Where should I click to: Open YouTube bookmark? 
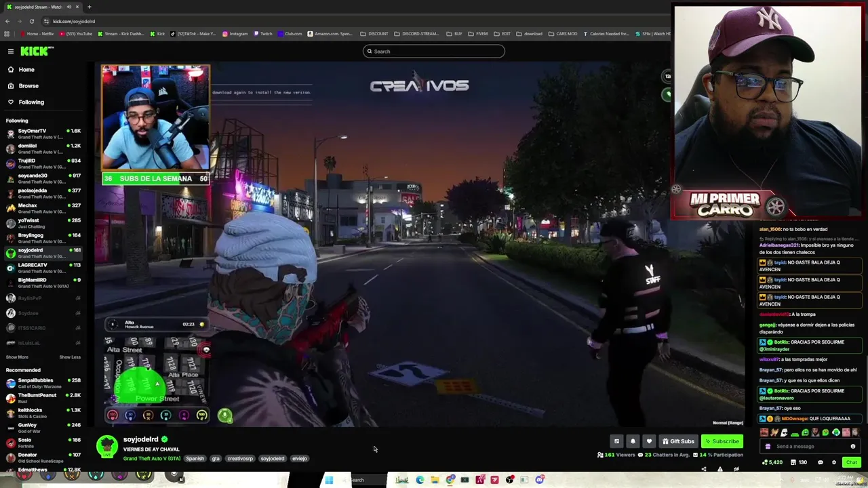(x=76, y=34)
